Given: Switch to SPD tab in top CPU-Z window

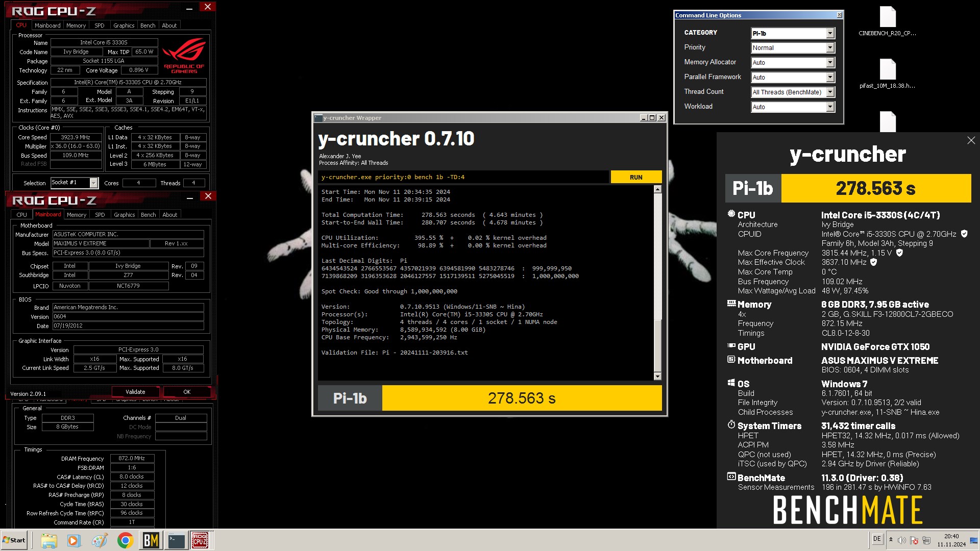Looking at the screenshot, I should [x=100, y=25].
